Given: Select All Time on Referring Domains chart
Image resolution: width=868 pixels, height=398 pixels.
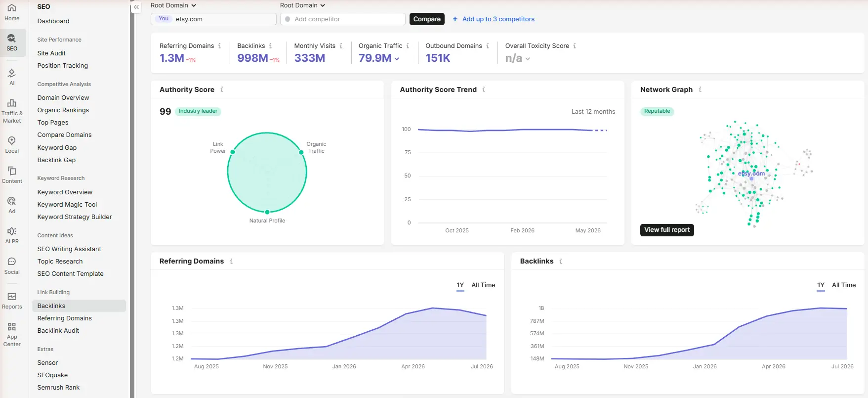Looking at the screenshot, I should [x=483, y=285].
